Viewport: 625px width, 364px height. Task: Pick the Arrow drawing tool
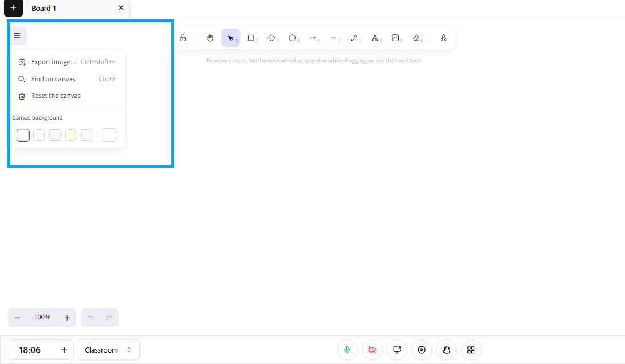pyautogui.click(x=313, y=38)
